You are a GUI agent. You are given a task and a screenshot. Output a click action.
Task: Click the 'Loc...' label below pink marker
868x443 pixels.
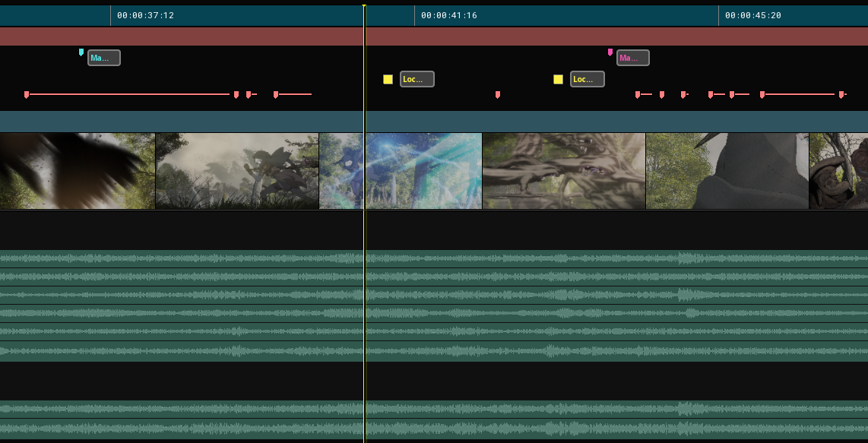pos(588,79)
